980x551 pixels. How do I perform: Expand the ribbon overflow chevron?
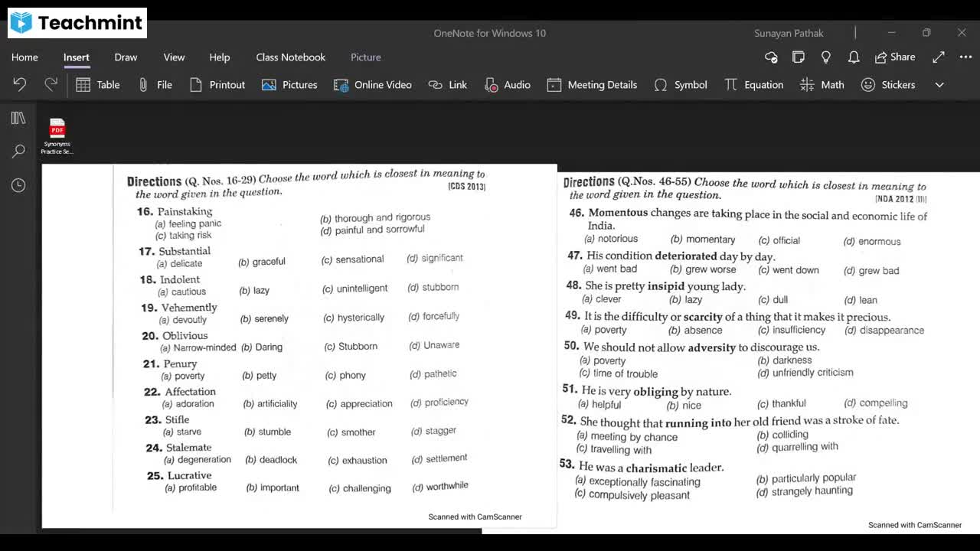(939, 85)
